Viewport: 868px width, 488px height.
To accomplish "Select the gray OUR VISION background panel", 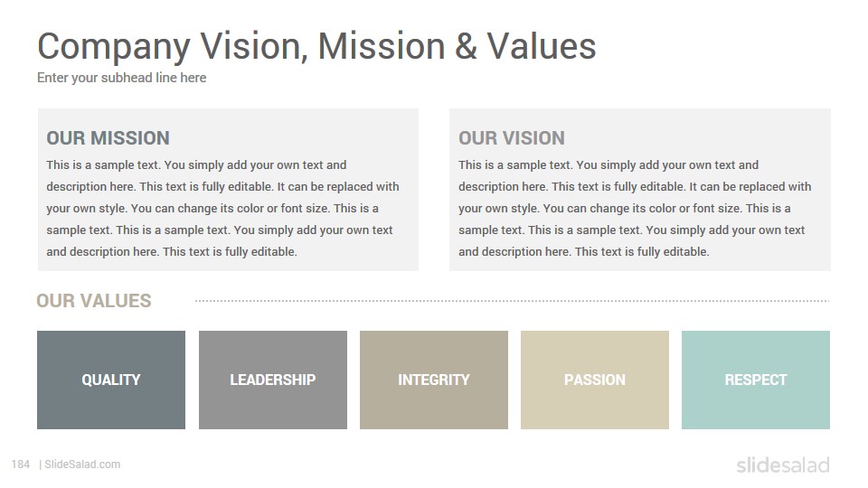I will (640, 190).
